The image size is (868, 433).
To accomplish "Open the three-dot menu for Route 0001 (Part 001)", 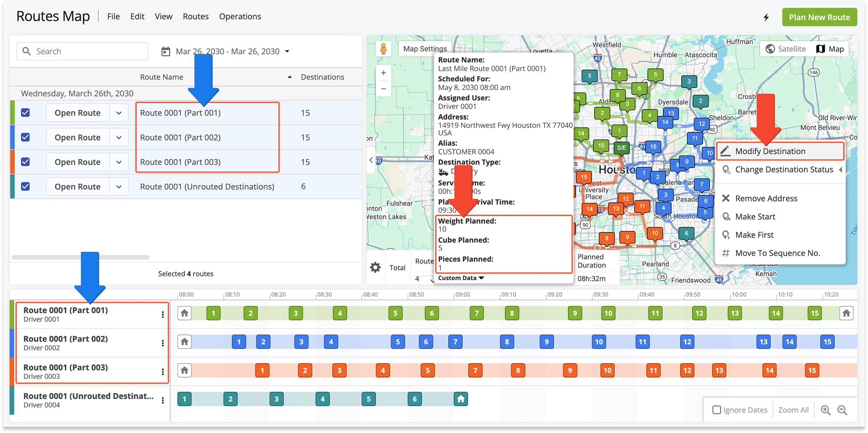I will (163, 314).
